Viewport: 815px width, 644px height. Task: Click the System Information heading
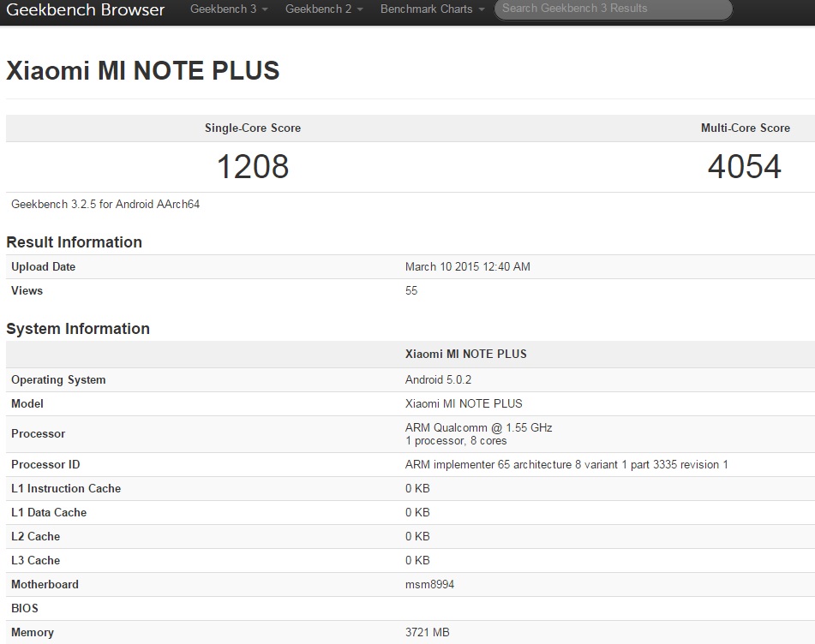[78, 329]
